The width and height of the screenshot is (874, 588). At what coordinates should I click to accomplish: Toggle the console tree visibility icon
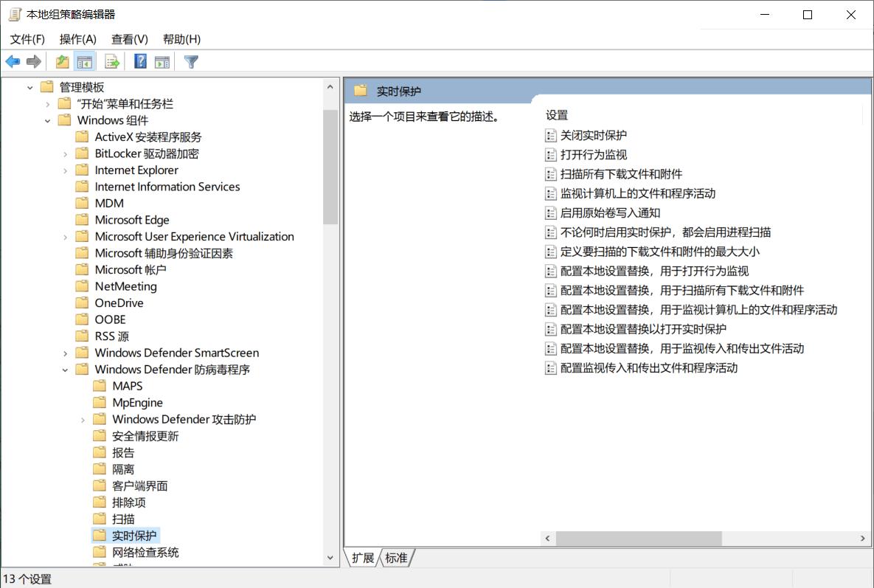86,61
